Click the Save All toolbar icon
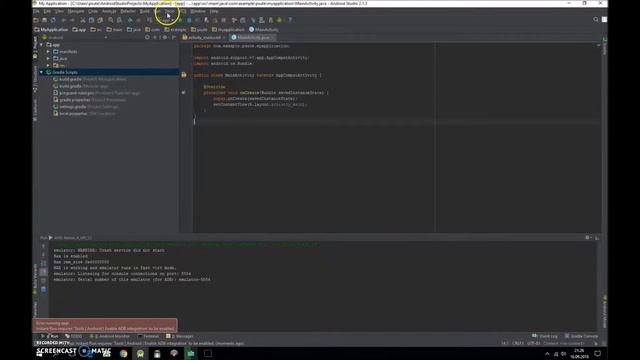Image resolution: width=640 pixels, height=360 pixels. (44, 20)
